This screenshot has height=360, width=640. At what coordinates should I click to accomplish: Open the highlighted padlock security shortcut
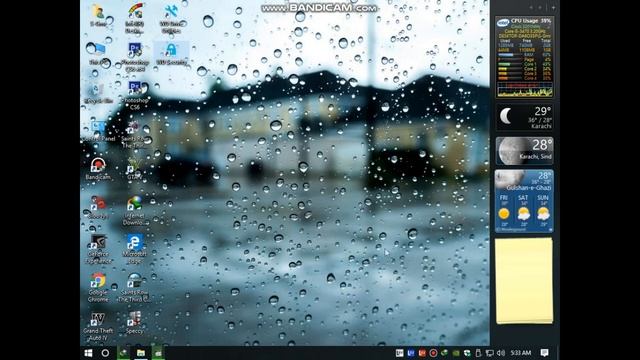pyautogui.click(x=171, y=54)
